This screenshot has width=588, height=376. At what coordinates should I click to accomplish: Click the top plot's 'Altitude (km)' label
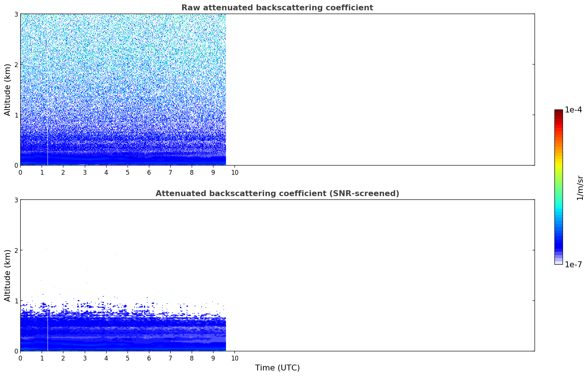8,90
